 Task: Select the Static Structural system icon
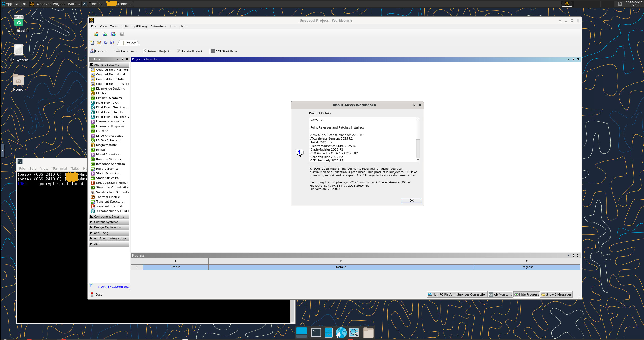coord(93,178)
